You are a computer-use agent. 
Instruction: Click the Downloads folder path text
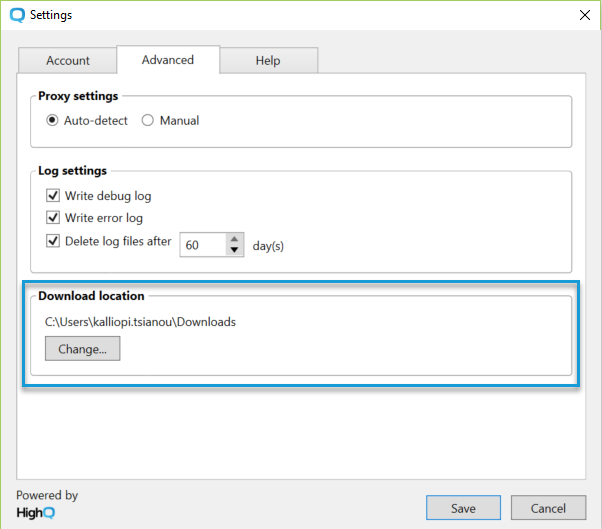(x=140, y=322)
